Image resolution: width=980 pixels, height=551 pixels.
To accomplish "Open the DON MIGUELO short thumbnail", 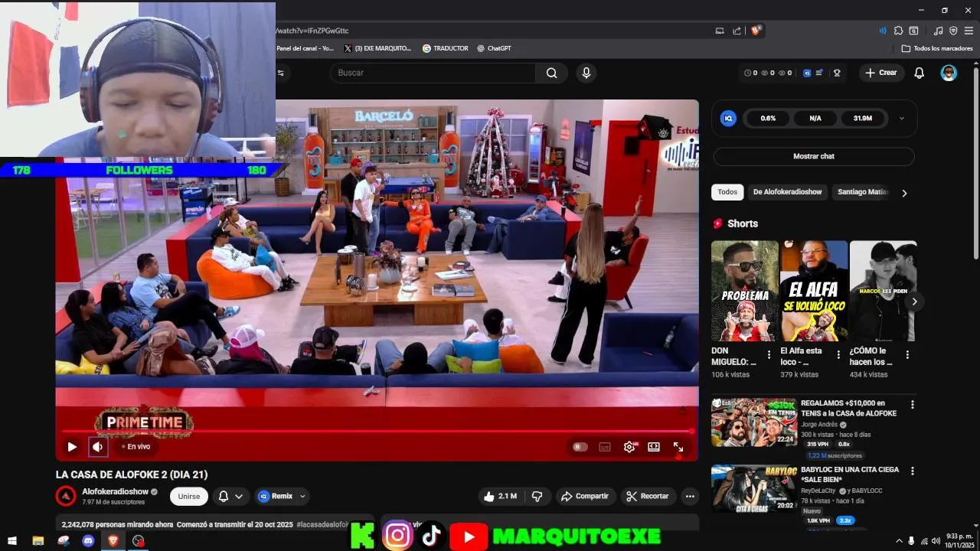I will tap(745, 291).
